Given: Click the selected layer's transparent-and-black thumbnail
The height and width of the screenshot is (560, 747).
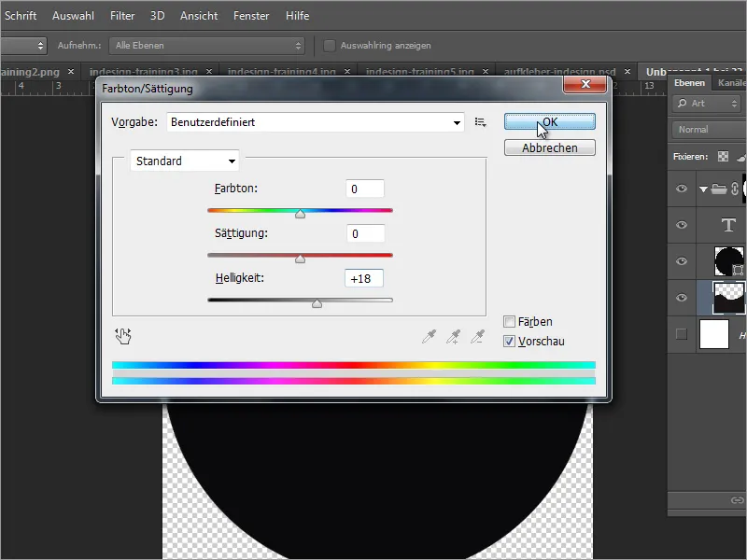Looking at the screenshot, I should click(728, 298).
